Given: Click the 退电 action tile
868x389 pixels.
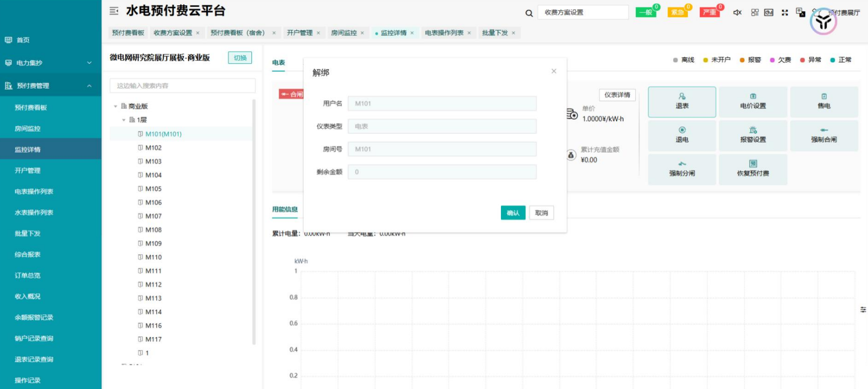Looking at the screenshot, I should click(x=682, y=135).
